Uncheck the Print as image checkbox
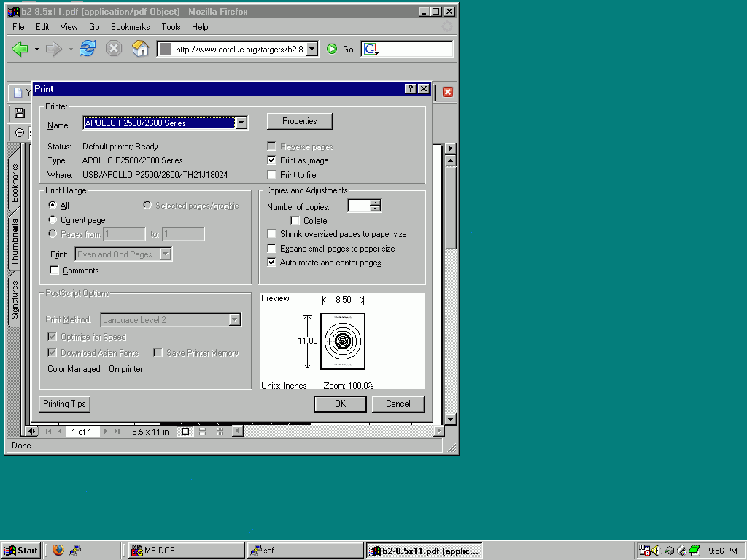The width and height of the screenshot is (747, 560). tap(272, 160)
